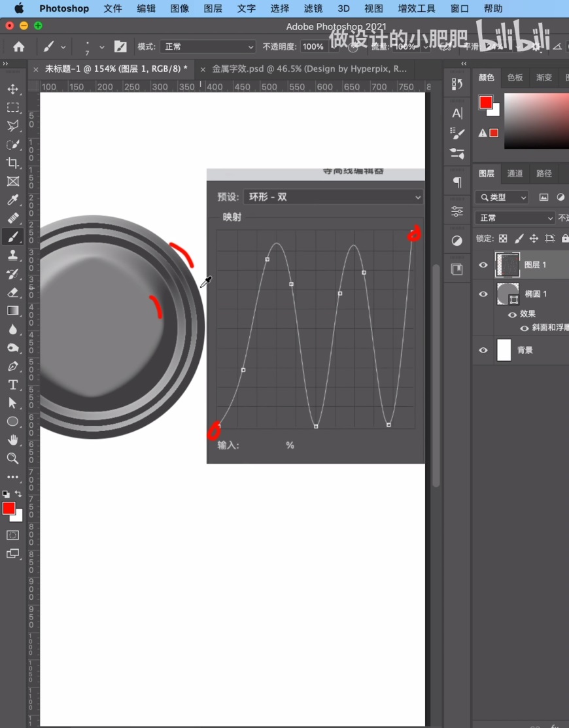Open the 类型 layer filter dropdown
569x728 pixels.
click(502, 198)
